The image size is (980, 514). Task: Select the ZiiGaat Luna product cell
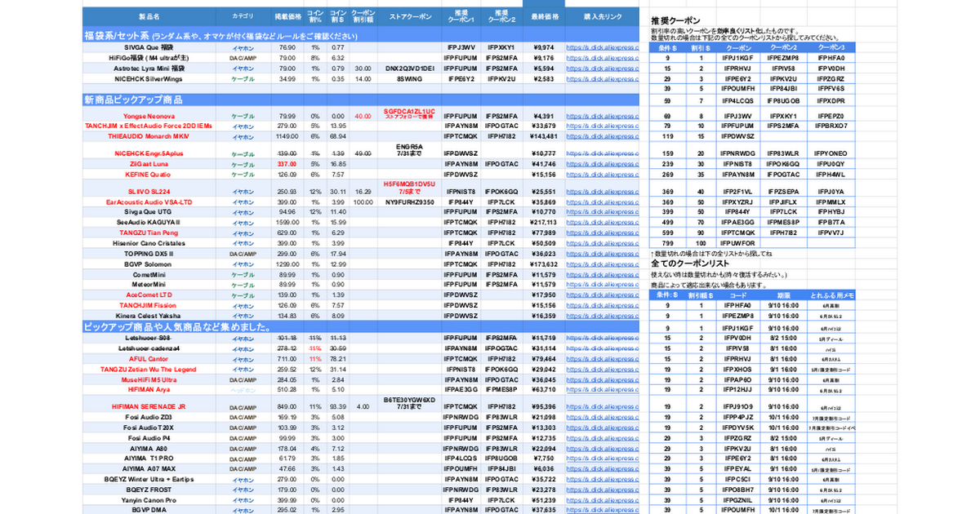(x=149, y=164)
